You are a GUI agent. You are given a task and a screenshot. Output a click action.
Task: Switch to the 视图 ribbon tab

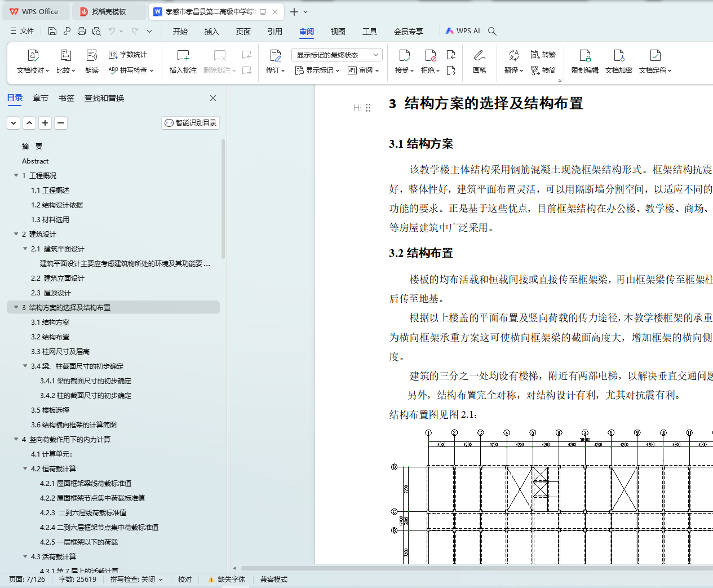click(338, 32)
